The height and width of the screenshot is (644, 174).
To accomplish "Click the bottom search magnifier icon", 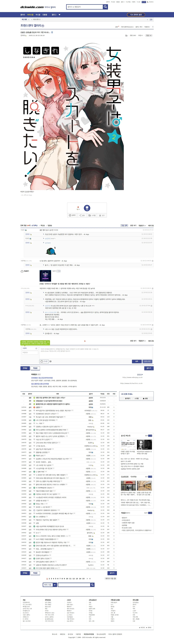I will [92, 585].
